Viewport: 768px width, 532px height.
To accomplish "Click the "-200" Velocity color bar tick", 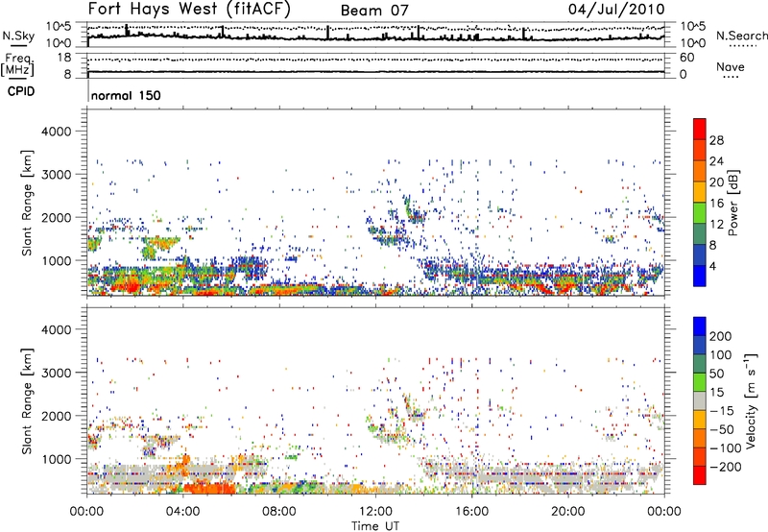I will (726, 467).
